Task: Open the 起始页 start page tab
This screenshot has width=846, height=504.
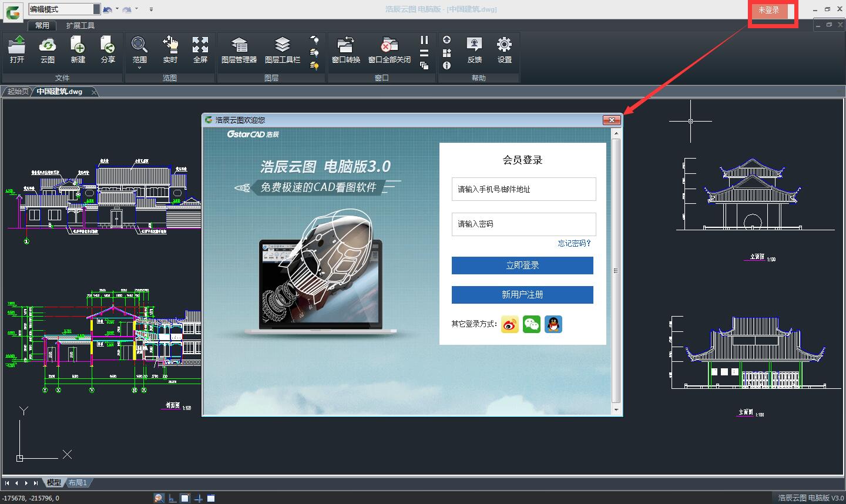Action: click(x=17, y=91)
